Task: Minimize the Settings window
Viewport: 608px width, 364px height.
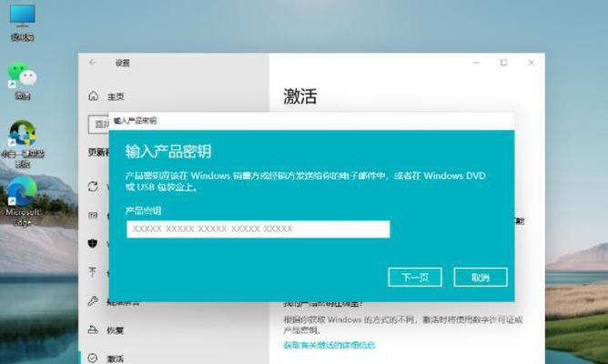Action: click(x=477, y=63)
